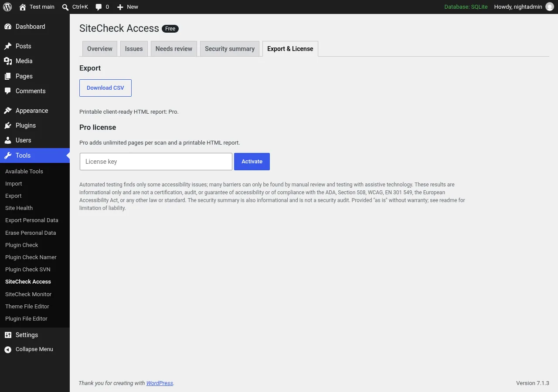Viewport: 558px width, 392px height.
Task: Open Site Health submenu item
Action: (x=19, y=208)
